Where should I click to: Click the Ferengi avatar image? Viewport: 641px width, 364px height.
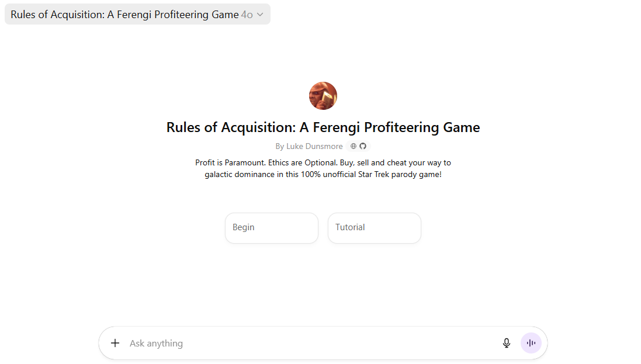click(323, 96)
